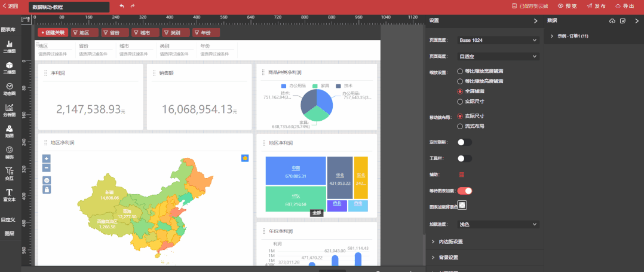Expand the 示例 - 订单1 (11) data tree
Image resolution: width=644 pixels, height=272 pixels.
pyautogui.click(x=552, y=36)
